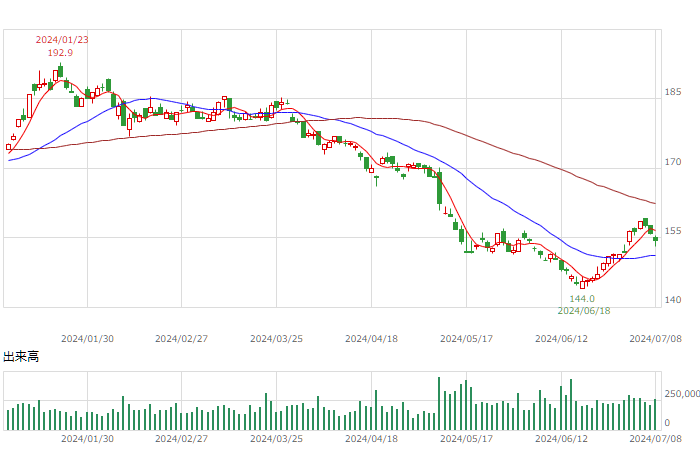The width and height of the screenshot is (700, 453).
Task: Click the 出来高 volume heading
Action: (x=21, y=357)
